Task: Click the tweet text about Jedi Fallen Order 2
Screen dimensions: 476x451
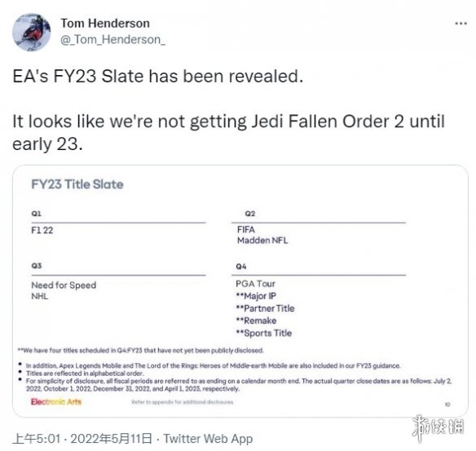Action: pyautogui.click(x=228, y=133)
